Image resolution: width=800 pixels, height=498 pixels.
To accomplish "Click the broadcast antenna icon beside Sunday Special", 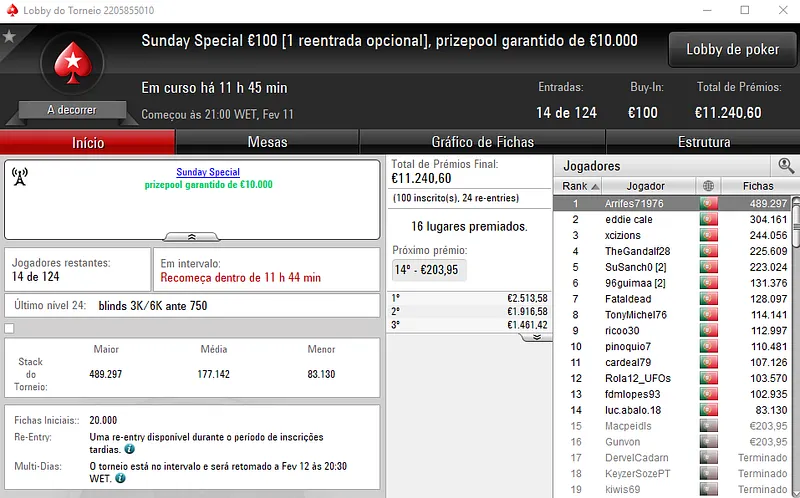I will click(x=19, y=178).
